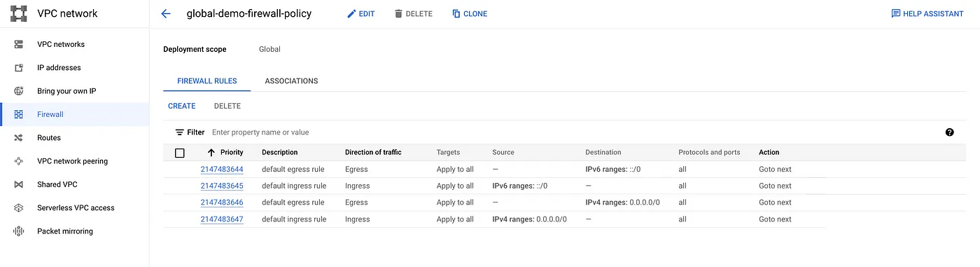Open the table help question mark icon
The height and width of the screenshot is (267, 980).
(x=949, y=132)
